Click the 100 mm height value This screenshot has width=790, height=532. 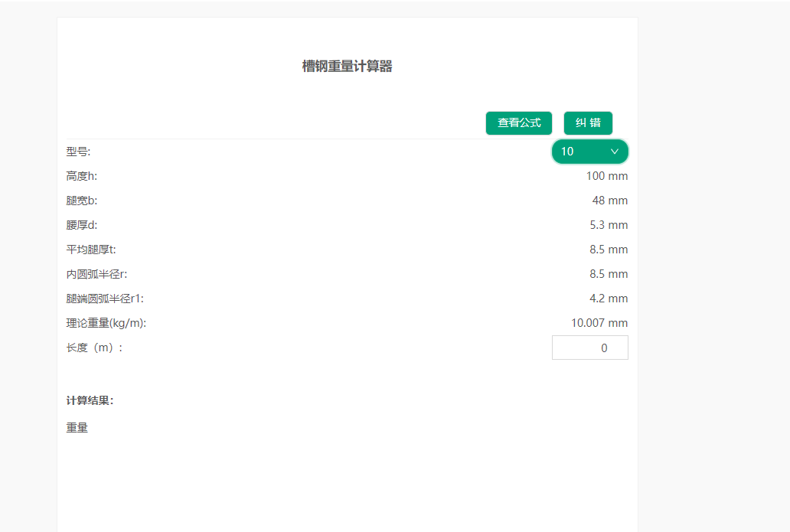[606, 176]
